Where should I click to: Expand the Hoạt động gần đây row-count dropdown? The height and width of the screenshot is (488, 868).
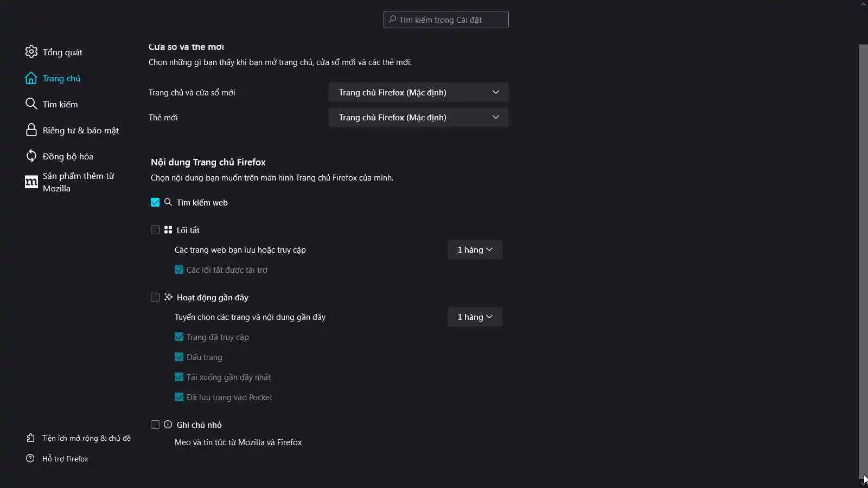(x=475, y=317)
